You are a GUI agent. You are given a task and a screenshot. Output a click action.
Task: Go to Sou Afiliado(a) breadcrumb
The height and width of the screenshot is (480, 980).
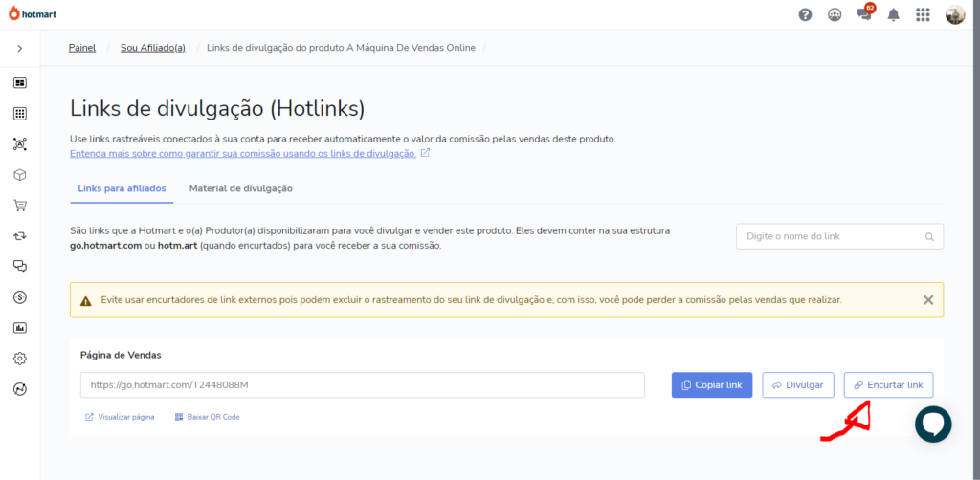[153, 48]
